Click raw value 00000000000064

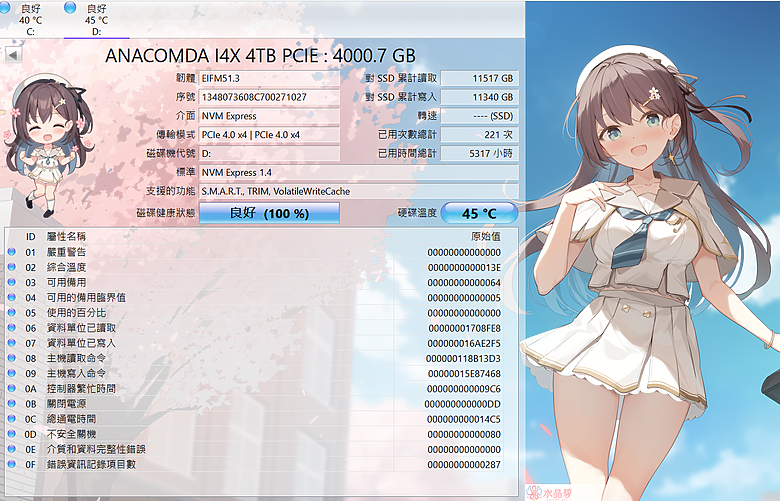[464, 283]
